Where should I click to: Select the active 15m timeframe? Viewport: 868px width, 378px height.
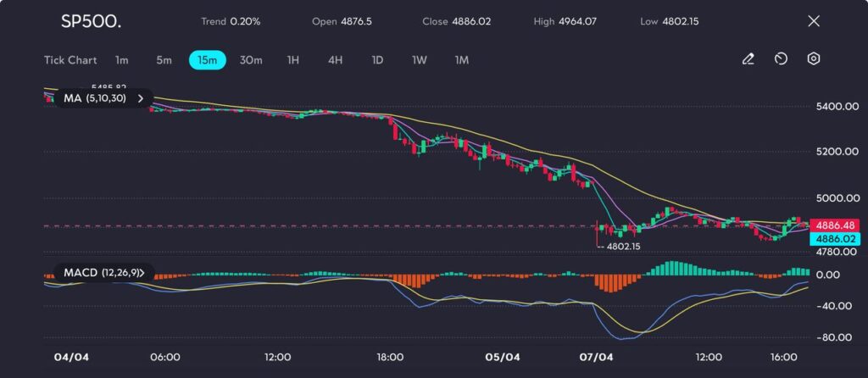(207, 60)
